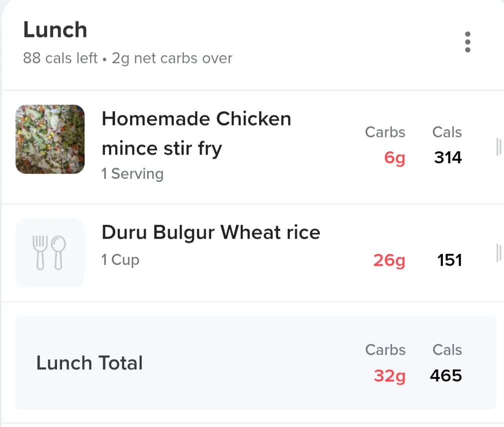504x427 pixels.
Task: Select the 26g carbs value
Action: 389,260
